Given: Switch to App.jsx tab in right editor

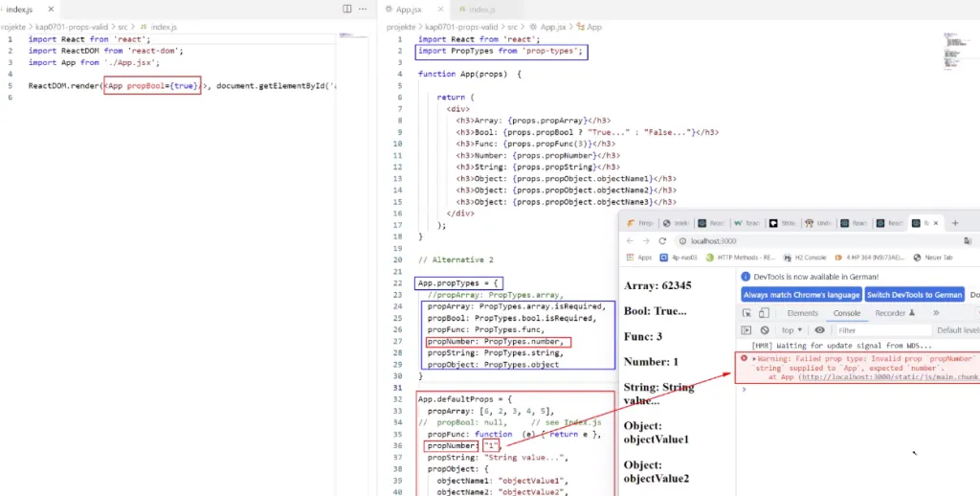Looking at the screenshot, I should coord(409,10).
